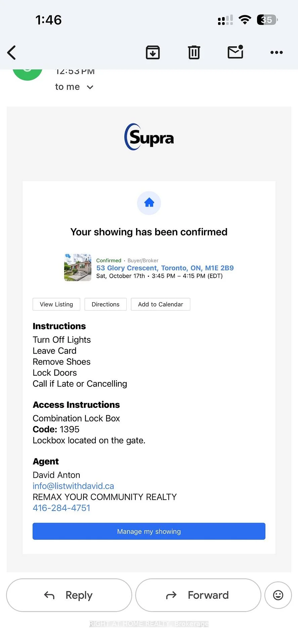Open the three-dot more options menu
Image resolution: width=298 pixels, height=644 pixels.
pyautogui.click(x=276, y=52)
